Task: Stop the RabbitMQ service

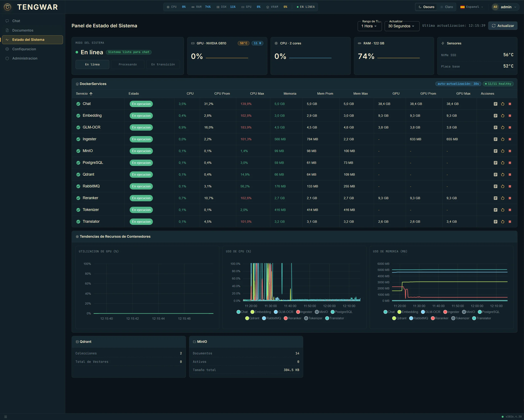Action: (510, 186)
